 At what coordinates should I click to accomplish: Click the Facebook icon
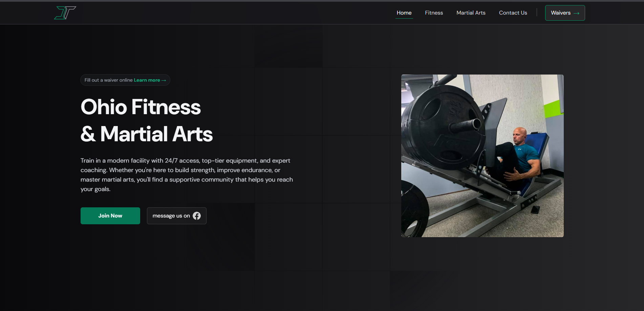(x=197, y=216)
